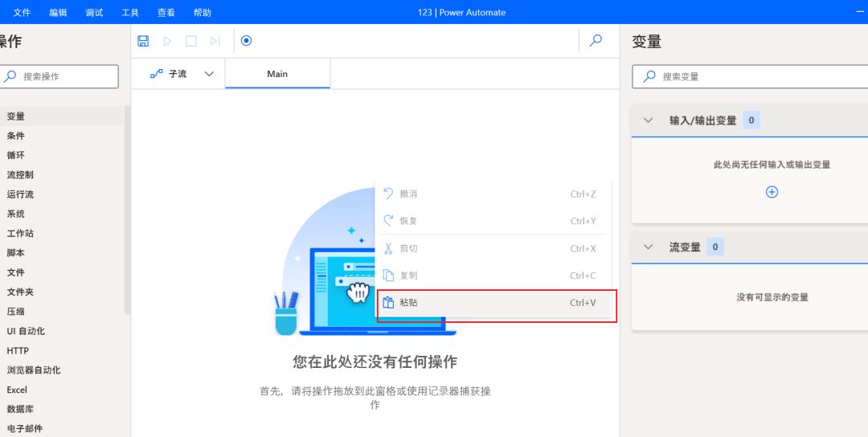Click the actions list scrollbar

pos(127,210)
